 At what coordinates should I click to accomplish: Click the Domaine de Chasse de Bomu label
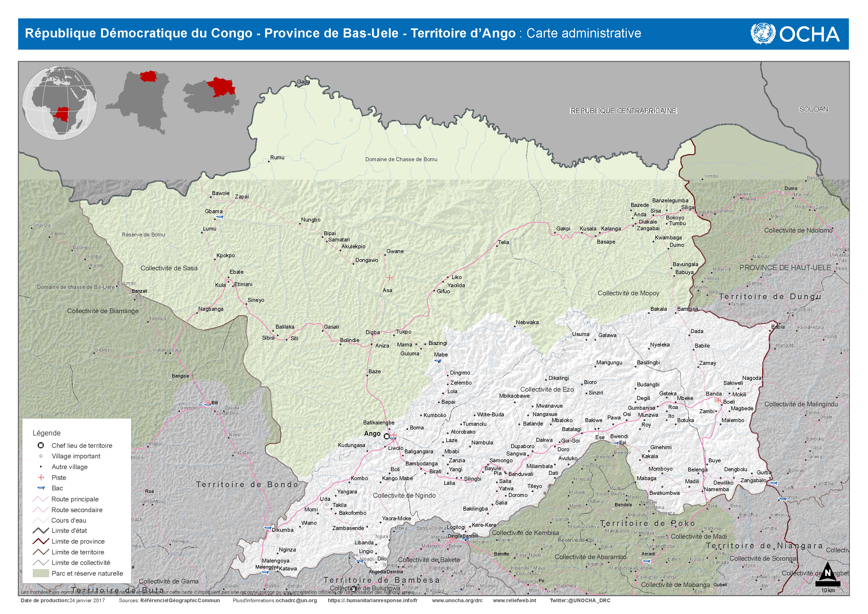point(401,159)
